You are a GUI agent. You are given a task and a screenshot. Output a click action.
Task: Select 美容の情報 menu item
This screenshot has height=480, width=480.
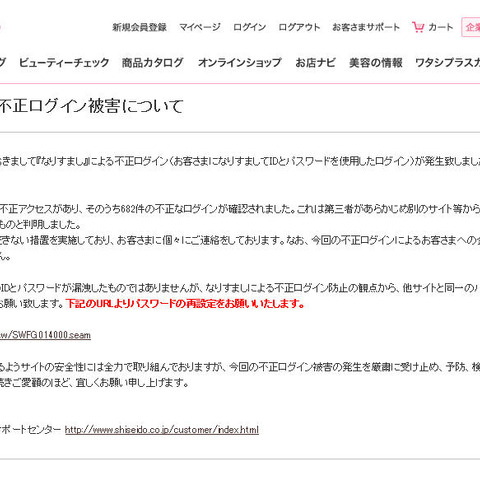tap(376, 63)
